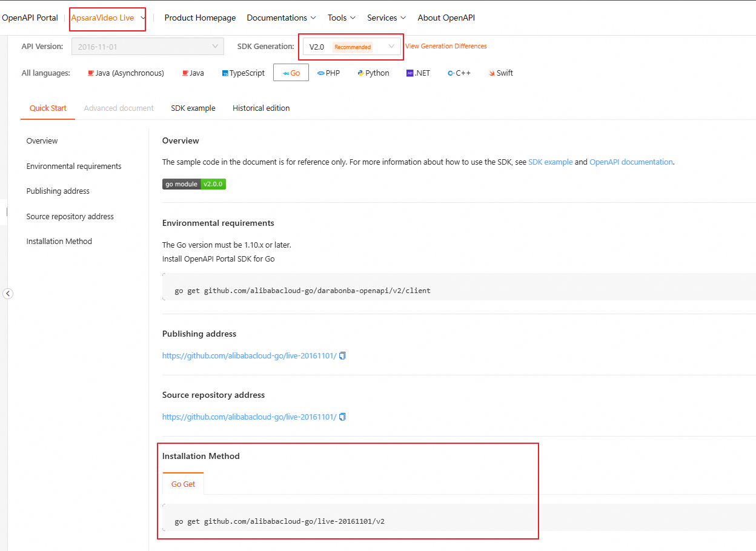
Task: Click the Install OpenAPI Portal SDK for Go text
Action: 219,259
